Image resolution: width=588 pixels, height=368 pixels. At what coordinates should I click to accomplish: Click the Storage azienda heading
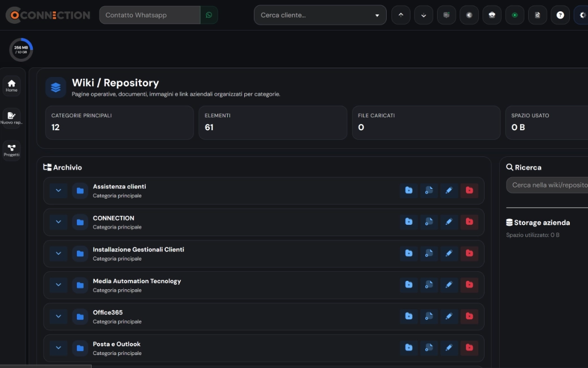click(x=538, y=222)
